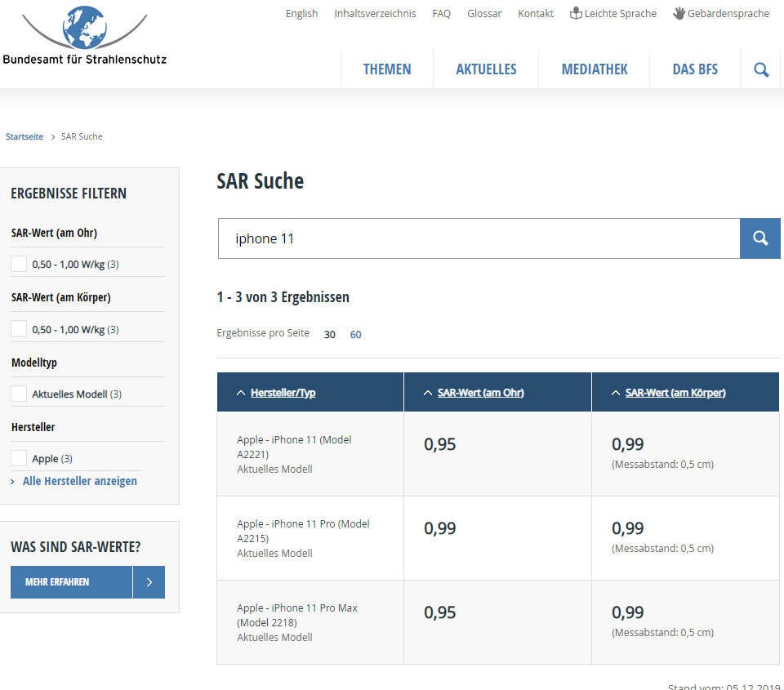Enable the Aktuelles Modell filter checkbox

click(x=19, y=394)
